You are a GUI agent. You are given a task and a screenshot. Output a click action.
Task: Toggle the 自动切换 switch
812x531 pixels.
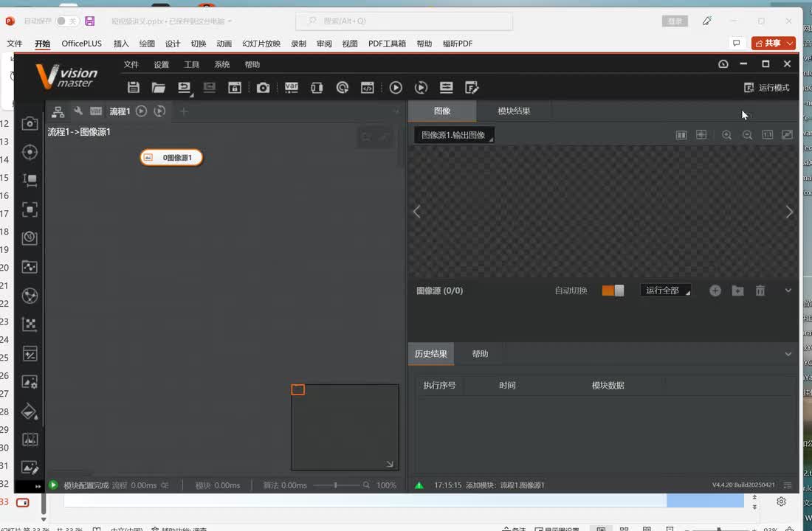click(613, 291)
